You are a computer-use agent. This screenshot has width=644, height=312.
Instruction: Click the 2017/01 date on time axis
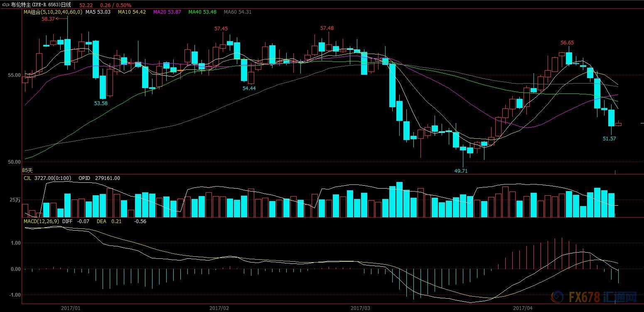[x=71, y=308]
